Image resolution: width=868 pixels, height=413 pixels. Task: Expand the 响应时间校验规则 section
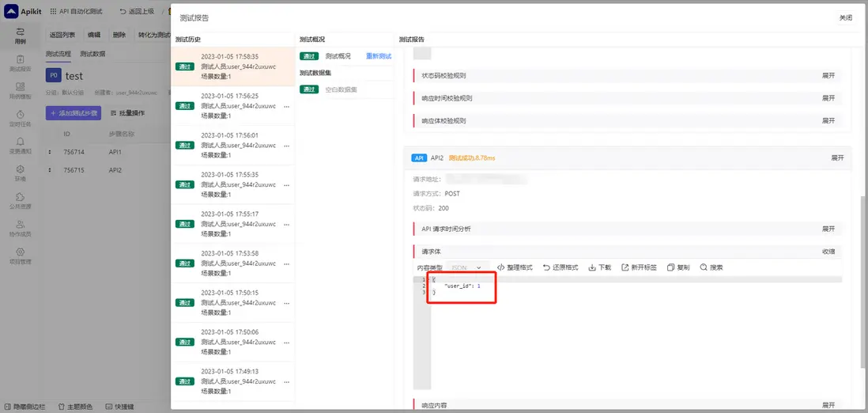tap(828, 98)
